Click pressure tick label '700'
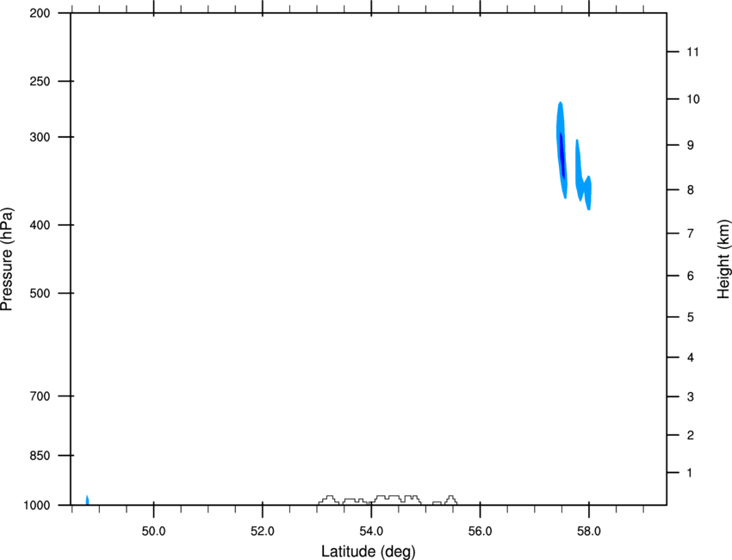The image size is (732, 560). tap(40, 396)
